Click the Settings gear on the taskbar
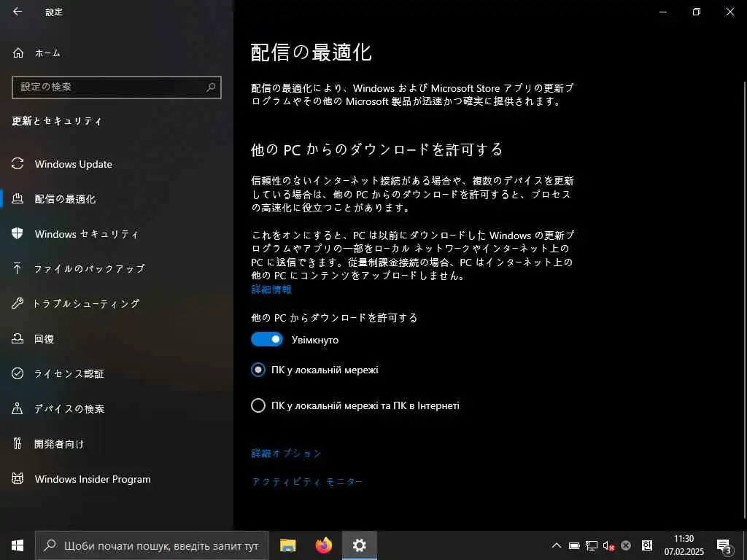The image size is (747, 560). click(359, 545)
